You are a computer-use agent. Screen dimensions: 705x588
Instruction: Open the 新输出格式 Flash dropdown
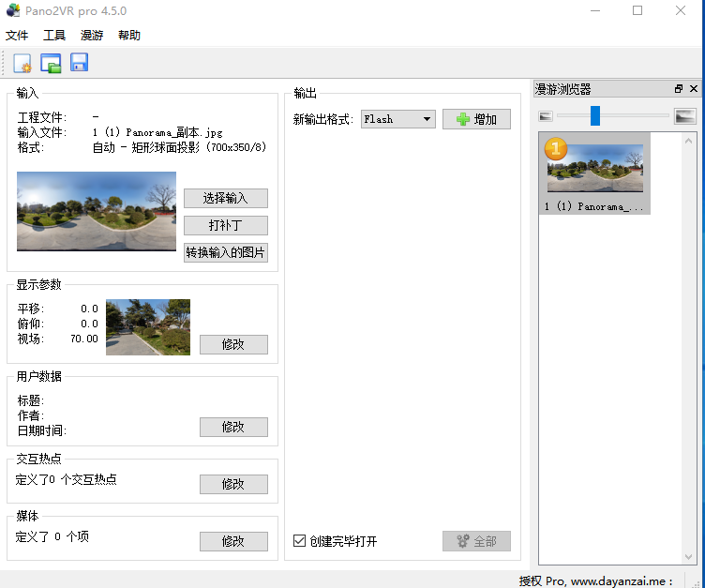[398, 119]
